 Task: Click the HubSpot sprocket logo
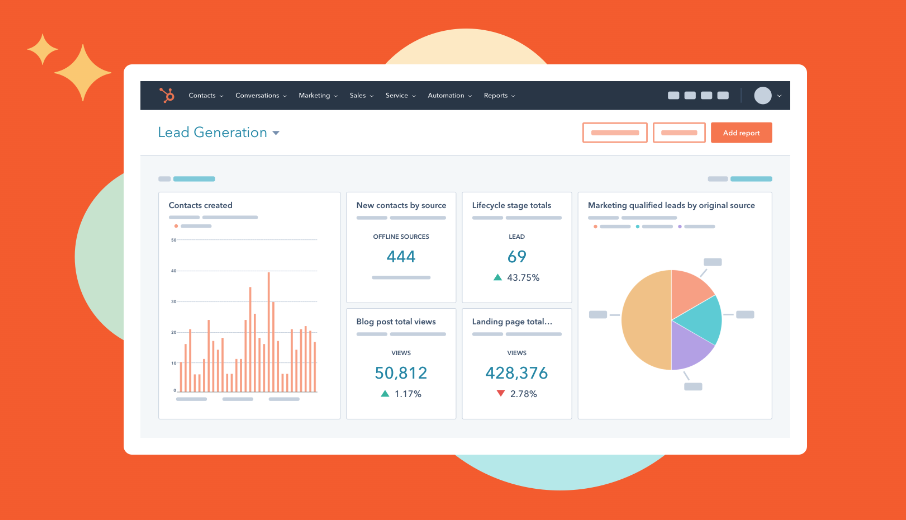pos(167,96)
